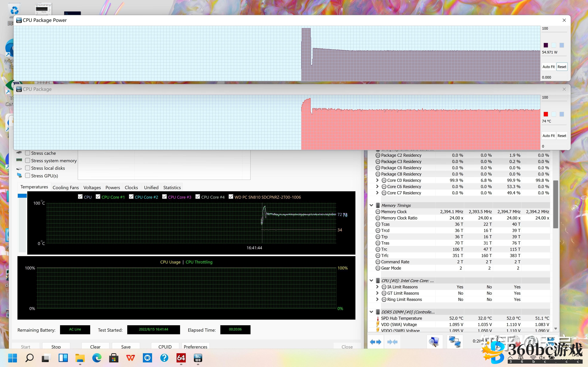Check the Stress system memory option

(x=28, y=160)
